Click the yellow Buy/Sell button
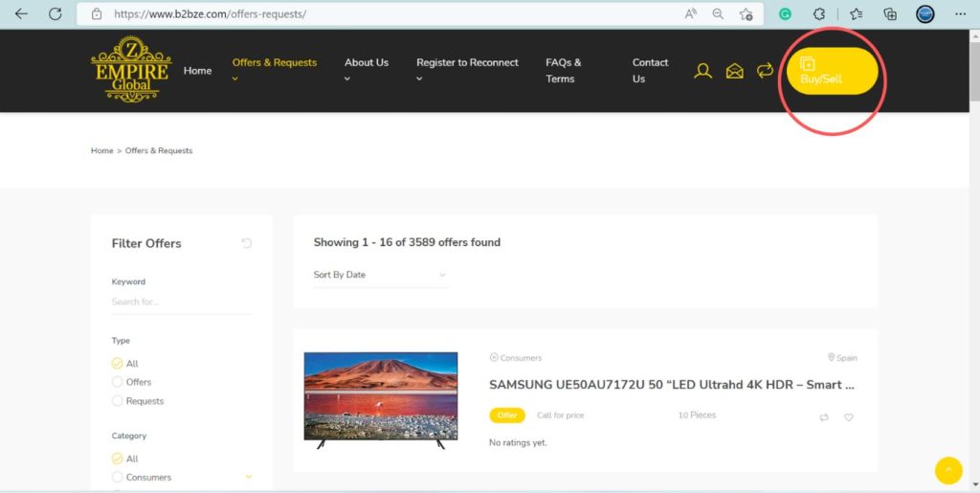 point(832,72)
